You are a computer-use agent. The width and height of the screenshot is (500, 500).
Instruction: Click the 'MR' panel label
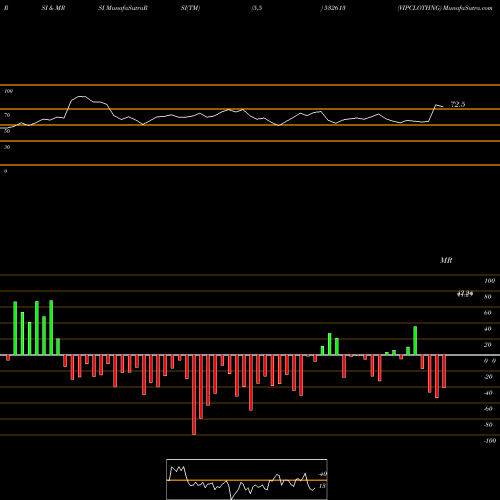coord(446,260)
